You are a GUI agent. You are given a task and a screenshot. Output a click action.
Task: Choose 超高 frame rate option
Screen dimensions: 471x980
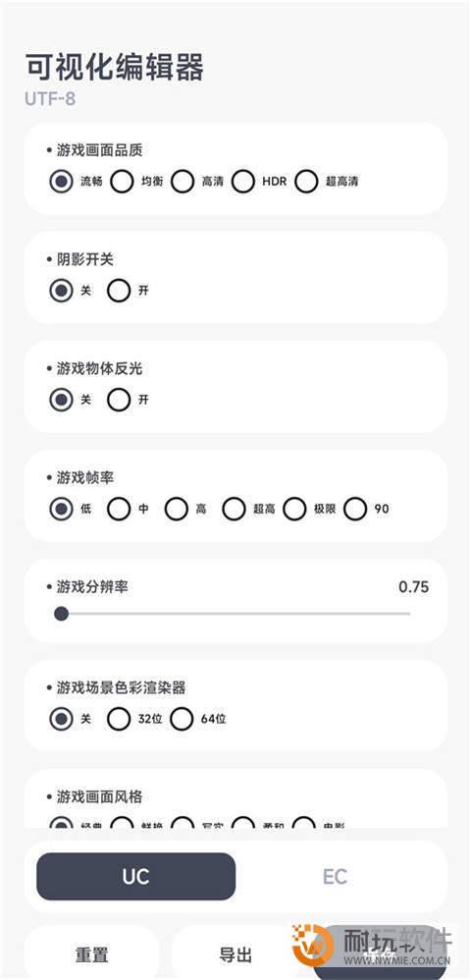(234, 509)
